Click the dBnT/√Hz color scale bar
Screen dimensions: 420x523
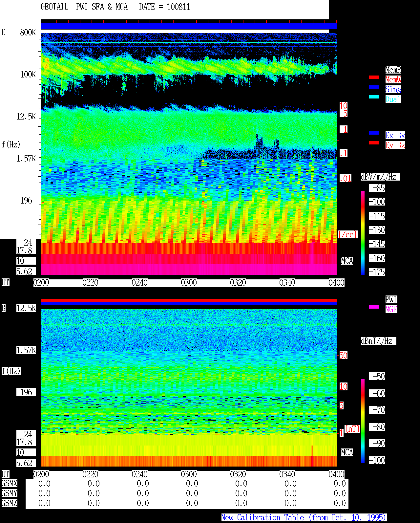pyautogui.click(x=363, y=421)
